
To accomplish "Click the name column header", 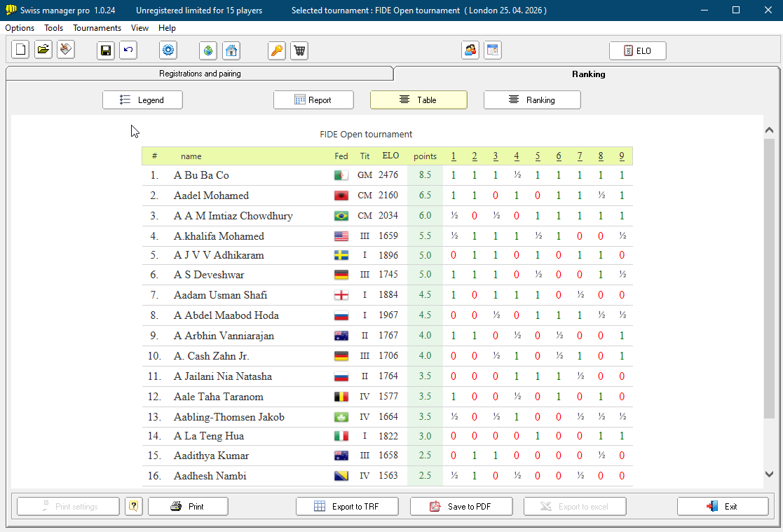I will click(x=191, y=156).
